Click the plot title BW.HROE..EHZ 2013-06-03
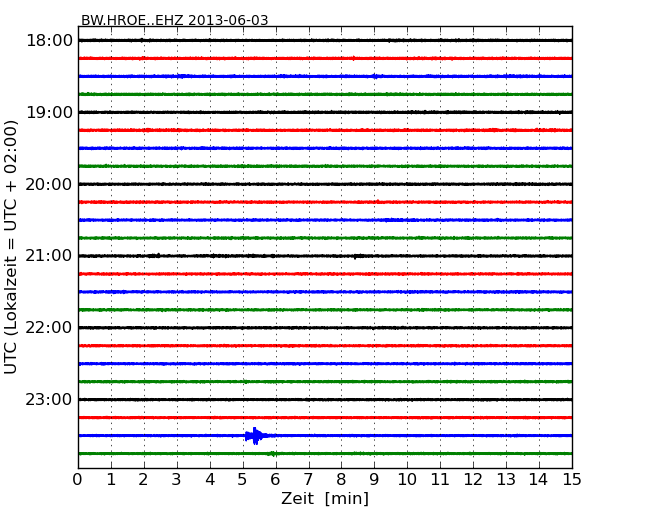Screen dimensions: 650x520 point(175,20)
